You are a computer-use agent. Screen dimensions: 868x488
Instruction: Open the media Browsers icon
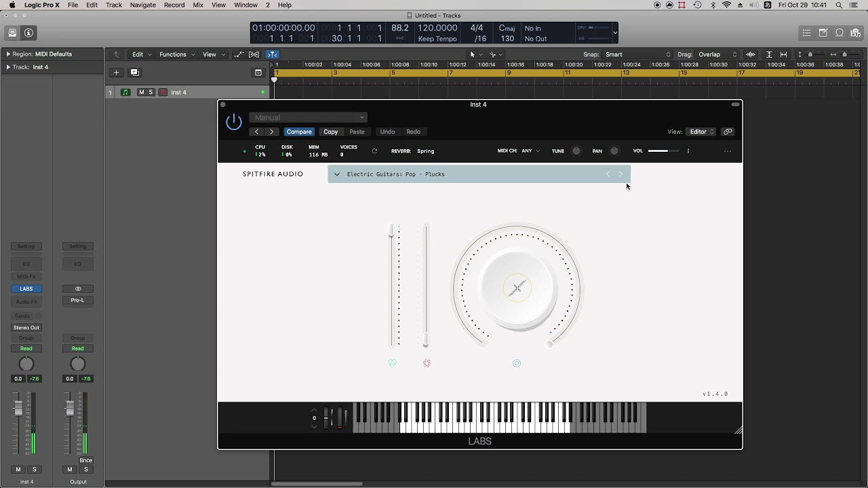[x=856, y=33]
